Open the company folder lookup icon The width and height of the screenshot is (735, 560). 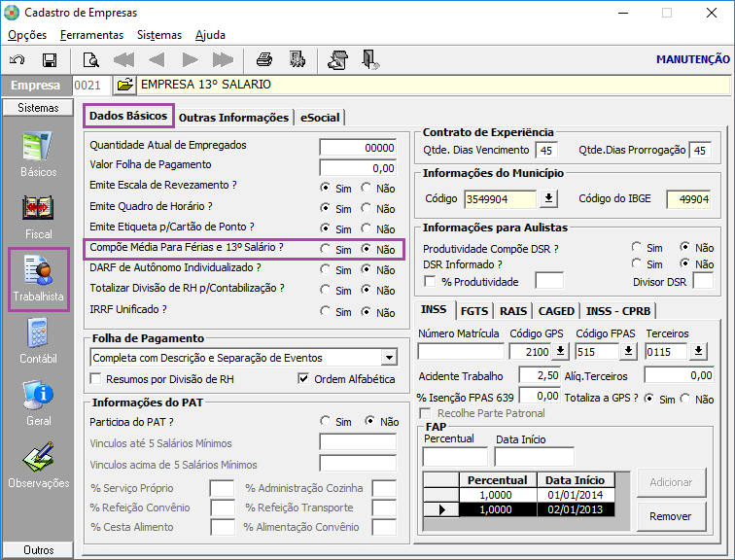point(123,86)
